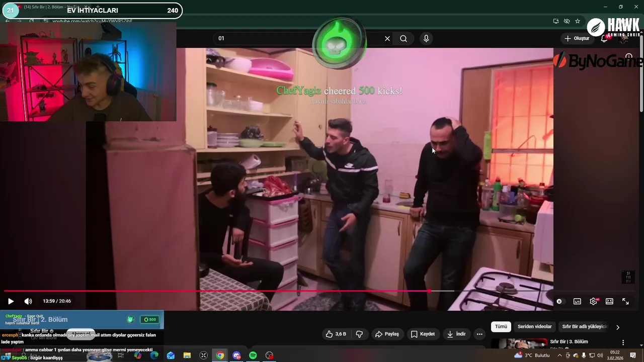This screenshot has width=644, height=362.
Task: Open network status in system tray
Action: tap(592, 355)
